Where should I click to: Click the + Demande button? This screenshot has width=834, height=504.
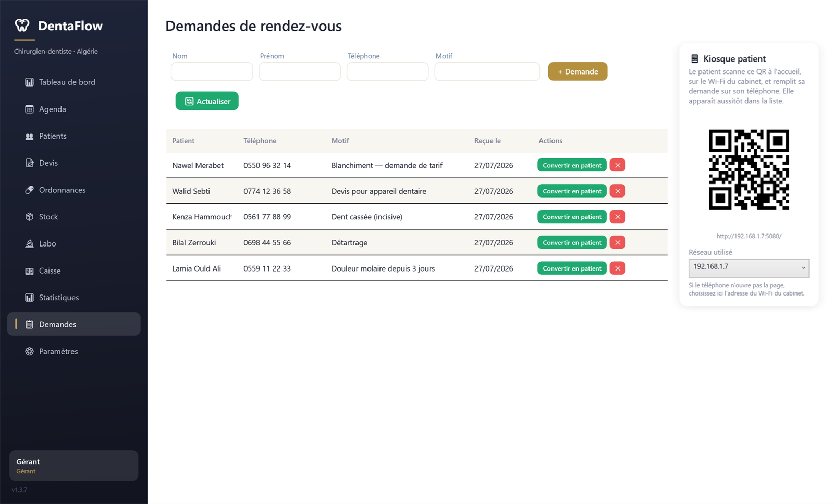(x=578, y=71)
